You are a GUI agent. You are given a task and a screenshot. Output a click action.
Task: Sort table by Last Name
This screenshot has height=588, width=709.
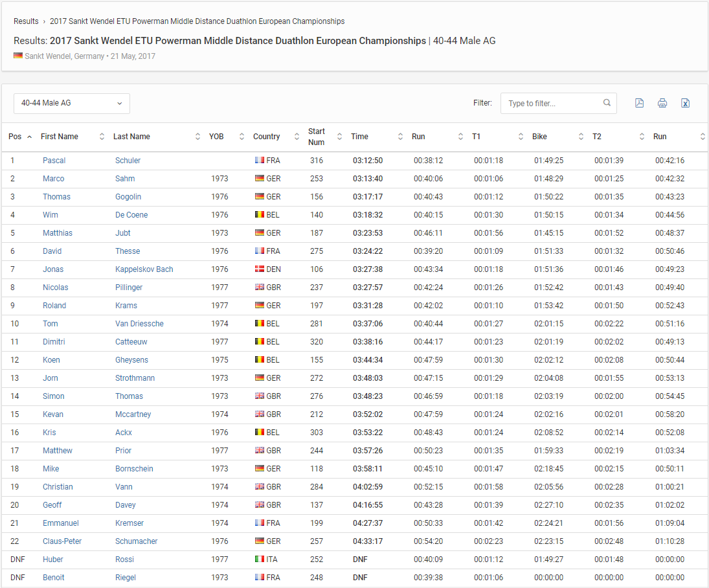coord(157,137)
